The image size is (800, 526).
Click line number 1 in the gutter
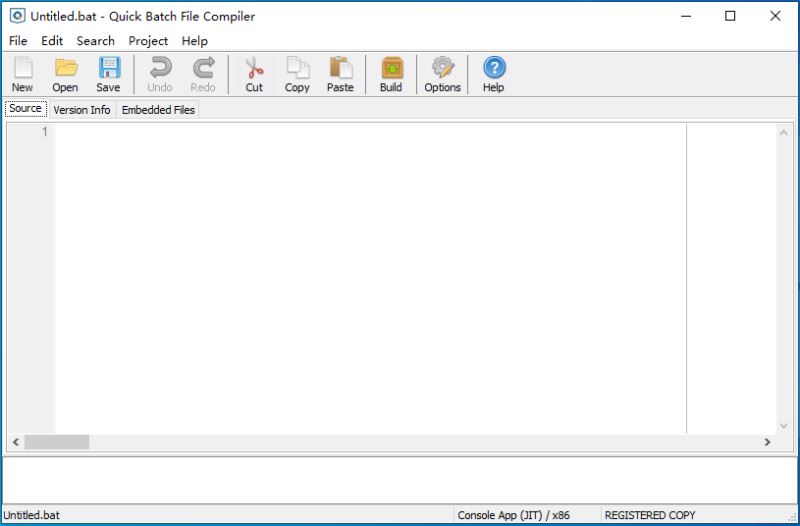(x=44, y=132)
